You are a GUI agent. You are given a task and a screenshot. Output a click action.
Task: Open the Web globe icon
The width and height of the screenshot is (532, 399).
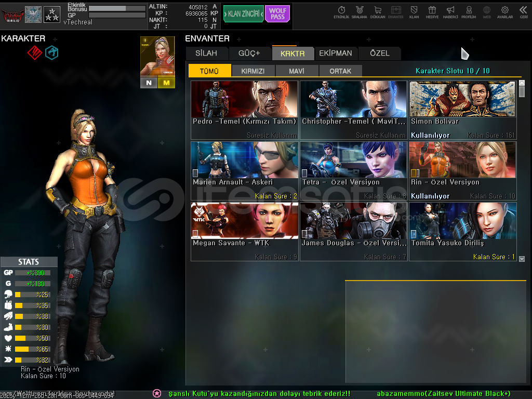click(x=487, y=12)
